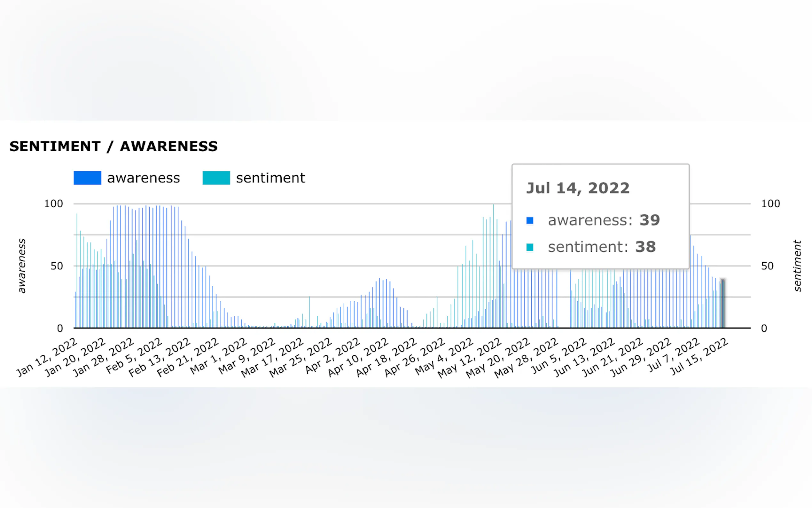Click the Jun 13, 2022 axis label

[x=584, y=357]
